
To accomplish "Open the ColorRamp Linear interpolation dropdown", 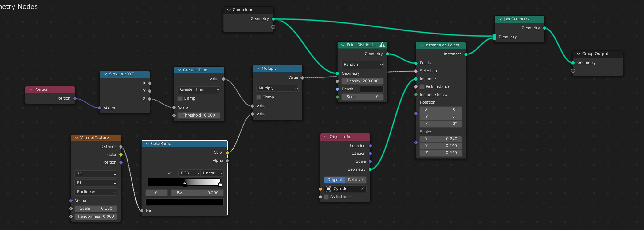I will tap(212, 173).
